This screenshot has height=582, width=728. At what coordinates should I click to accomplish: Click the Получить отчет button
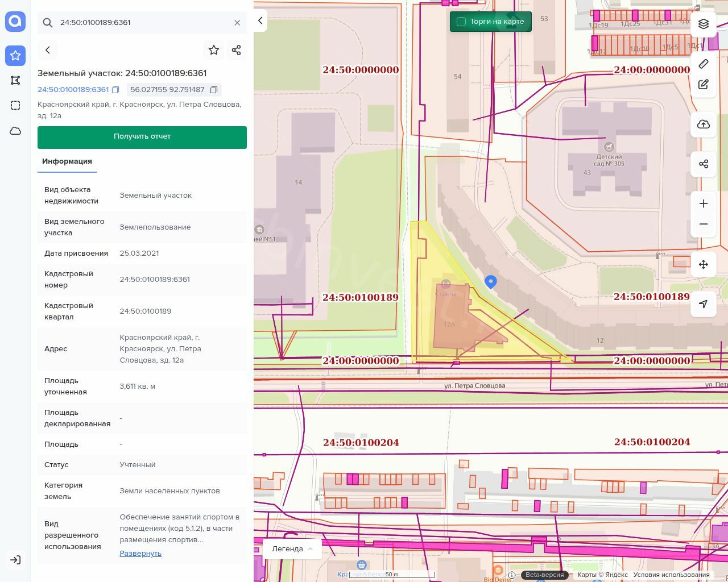point(142,137)
